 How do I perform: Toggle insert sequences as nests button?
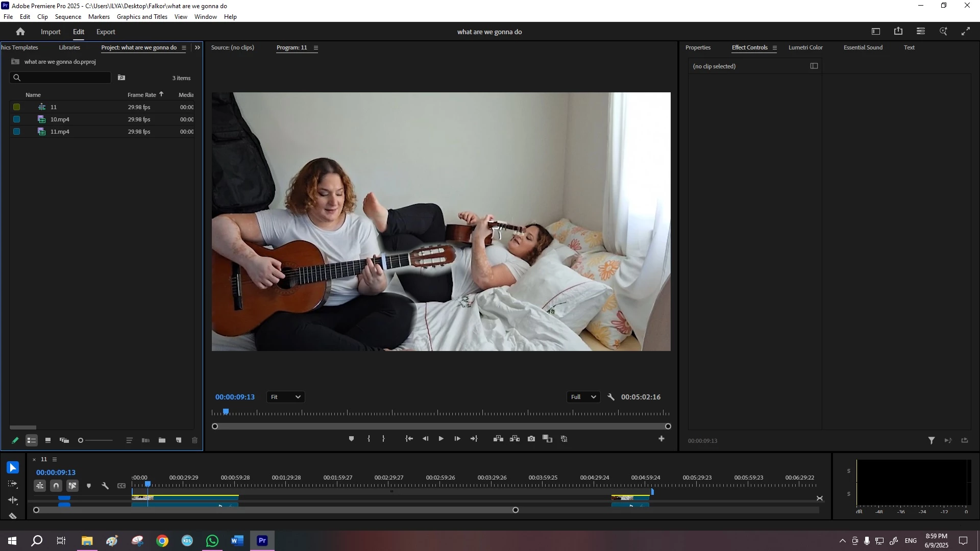pyautogui.click(x=40, y=486)
